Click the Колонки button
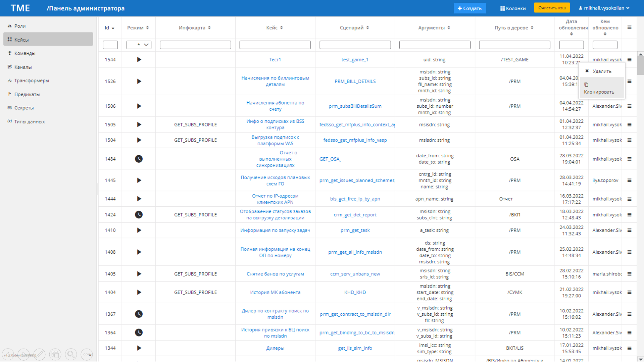This screenshot has width=644, height=362. [x=513, y=8]
